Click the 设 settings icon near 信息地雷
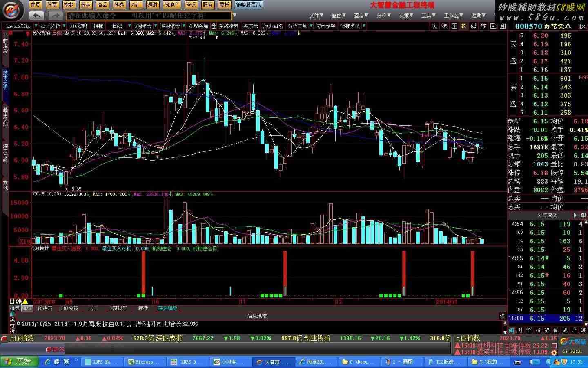 point(503,316)
